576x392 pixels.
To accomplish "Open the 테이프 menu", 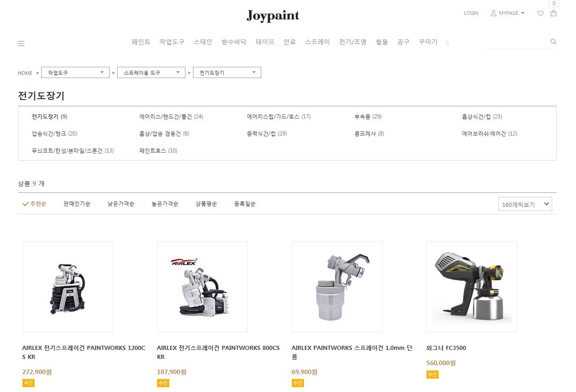I will click(265, 42).
